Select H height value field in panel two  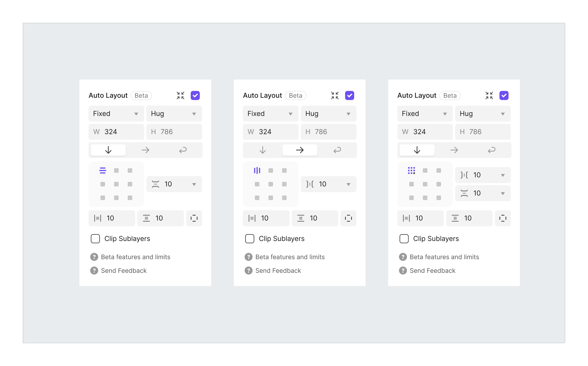click(328, 132)
